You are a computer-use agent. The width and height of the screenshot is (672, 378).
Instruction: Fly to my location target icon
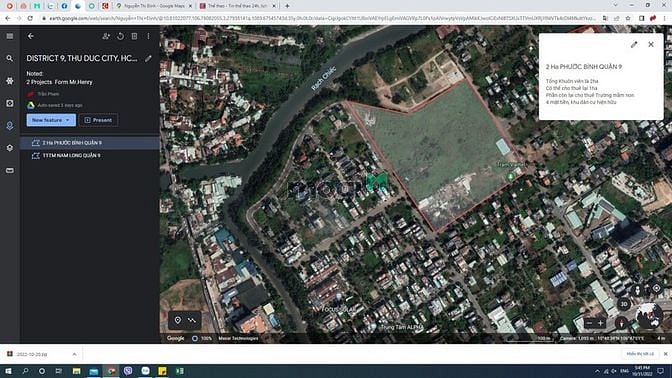point(657,288)
